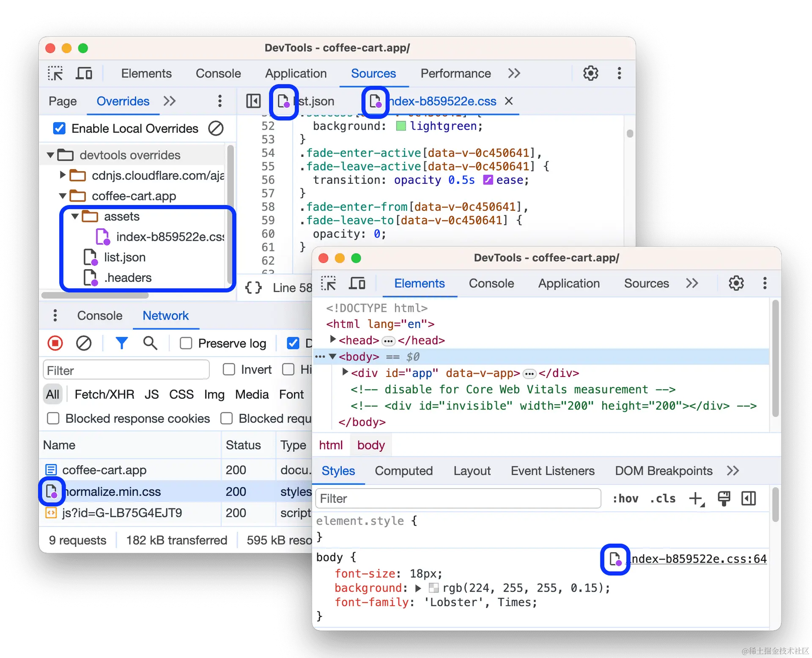
Task: Collapse the devtools overrides folder
Action: click(50, 155)
